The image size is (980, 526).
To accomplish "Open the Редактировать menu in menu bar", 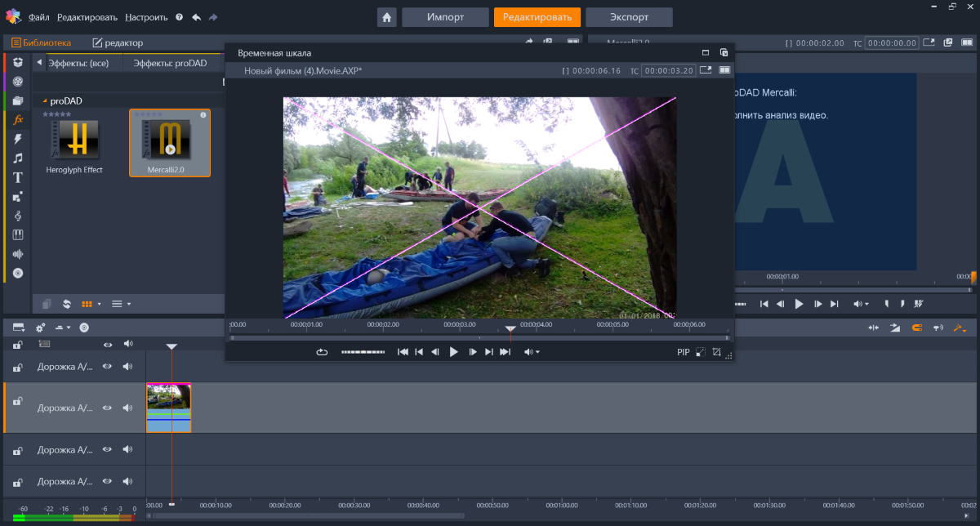I will [87, 17].
